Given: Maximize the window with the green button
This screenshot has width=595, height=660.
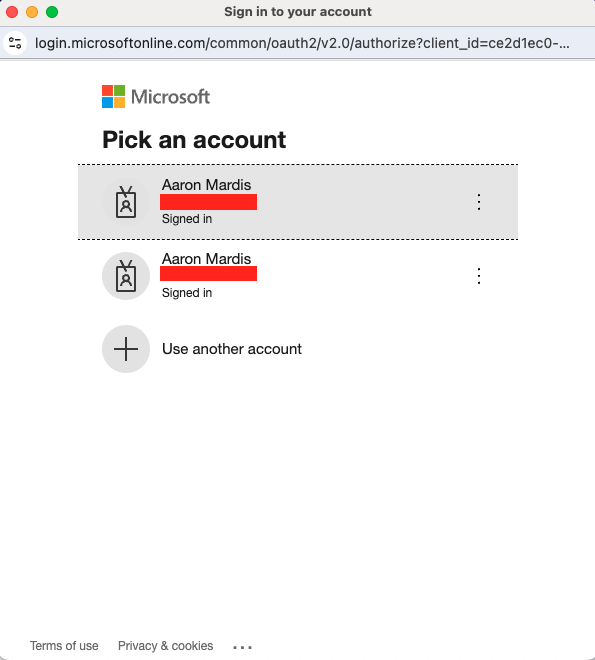Looking at the screenshot, I should [x=52, y=12].
